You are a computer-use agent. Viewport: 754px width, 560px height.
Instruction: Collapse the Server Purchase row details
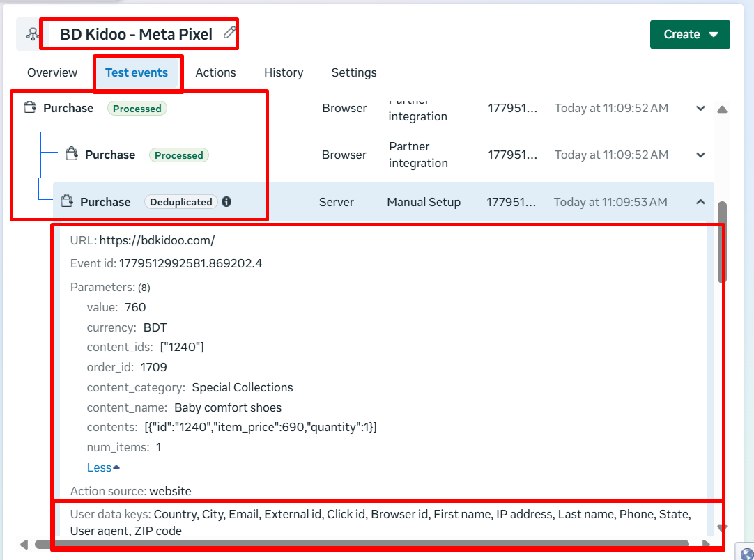700,202
